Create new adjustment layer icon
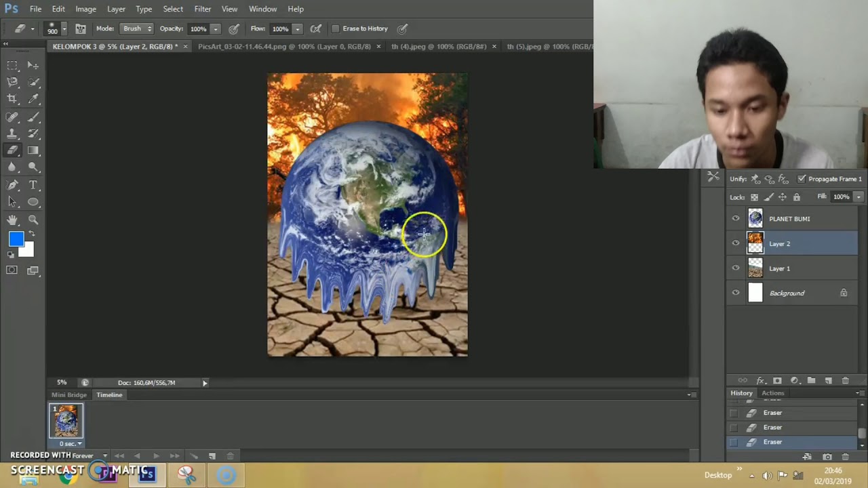Image resolution: width=868 pixels, height=488 pixels. [794, 381]
